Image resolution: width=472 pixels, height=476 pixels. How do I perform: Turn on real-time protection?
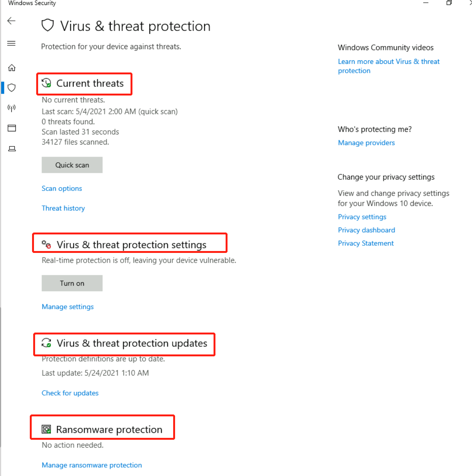pos(72,283)
